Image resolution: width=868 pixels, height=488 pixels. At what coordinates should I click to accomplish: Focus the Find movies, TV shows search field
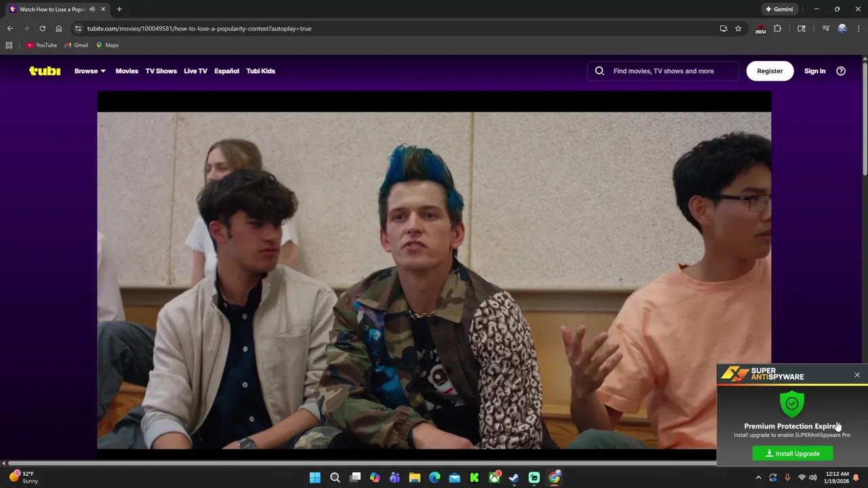pos(663,71)
